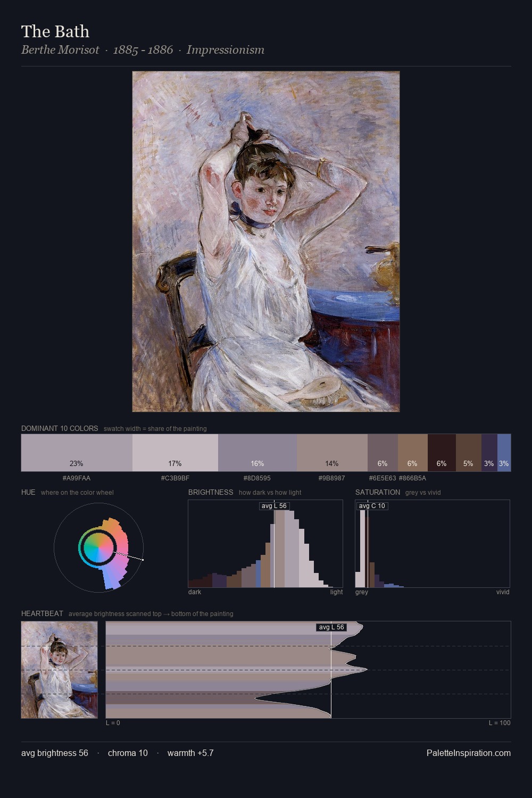Click the 'L = 0' heartbeat axis label
532x798 pixels.
coord(113,722)
